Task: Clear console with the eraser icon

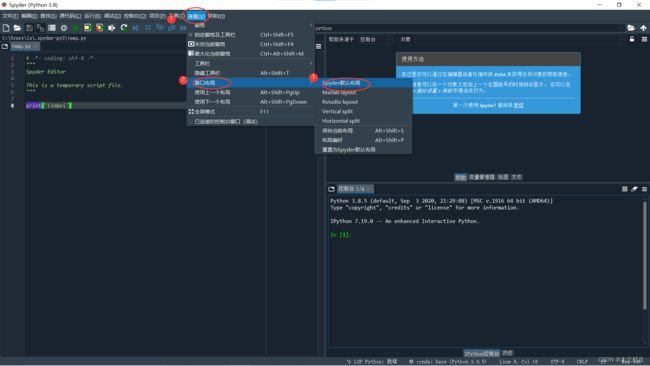Action: [x=634, y=189]
